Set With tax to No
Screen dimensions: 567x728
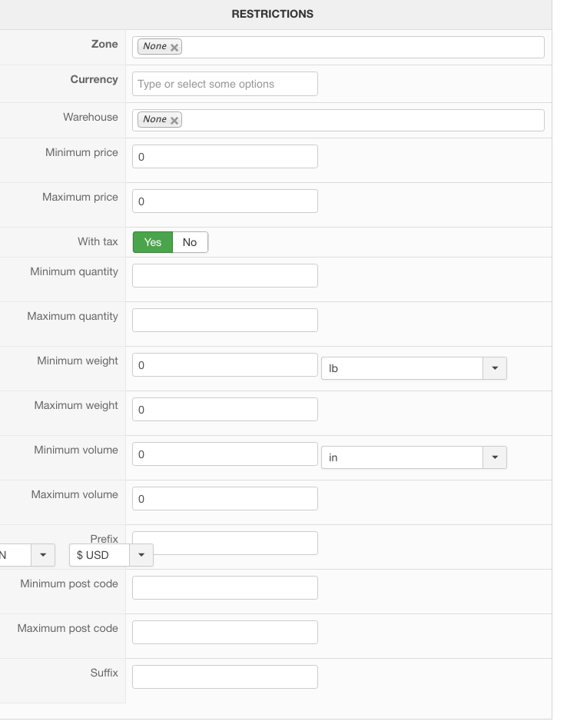[x=190, y=243]
